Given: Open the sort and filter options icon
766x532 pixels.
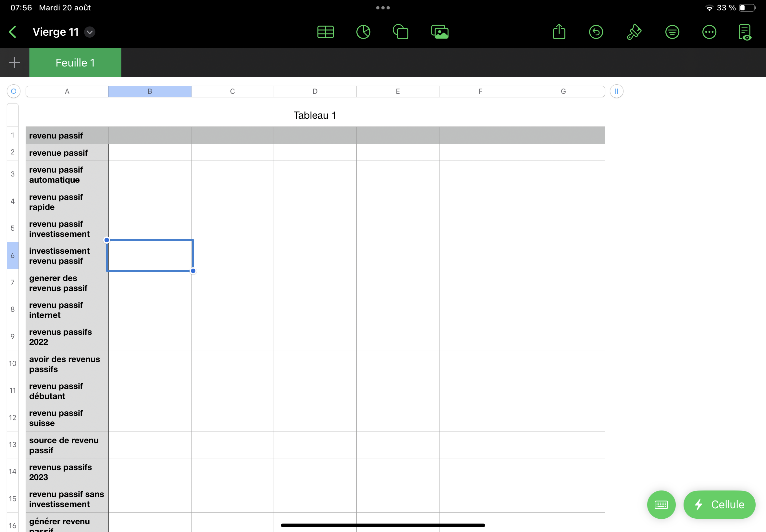Looking at the screenshot, I should coord(672,32).
